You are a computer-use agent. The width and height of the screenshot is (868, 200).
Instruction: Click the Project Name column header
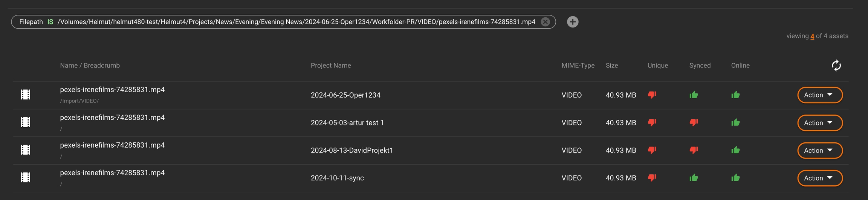pos(331,66)
